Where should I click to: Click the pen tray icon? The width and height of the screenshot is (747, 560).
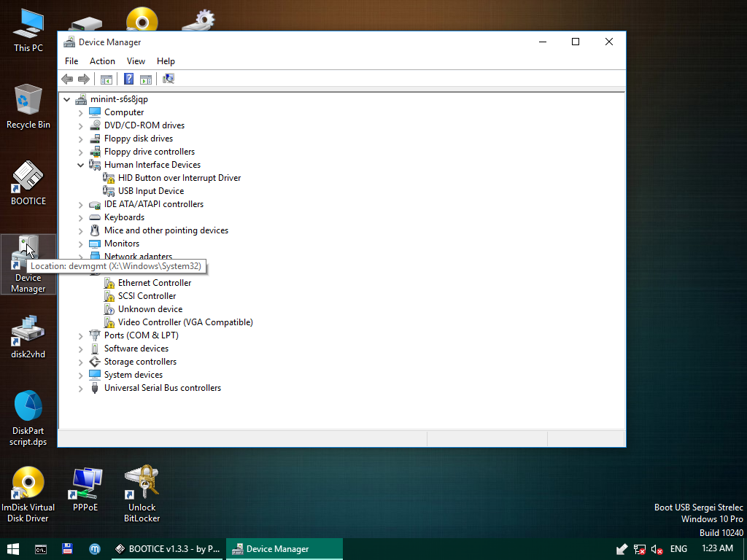point(622,550)
